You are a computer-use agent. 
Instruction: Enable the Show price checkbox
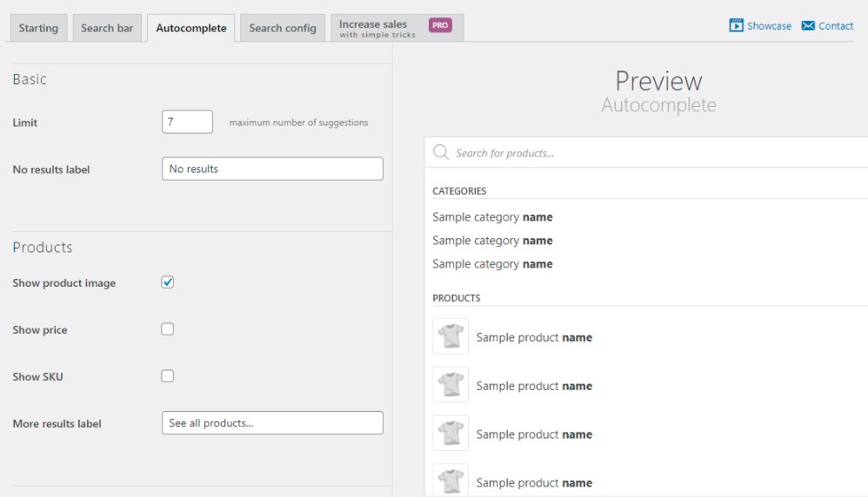pos(168,329)
